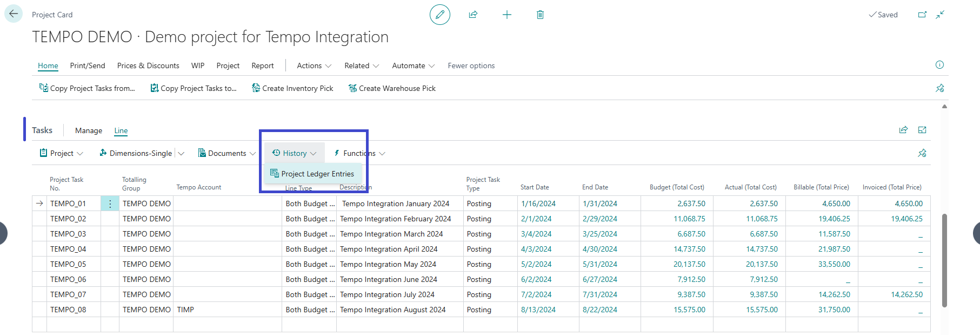Click the back arrow button

coord(14,14)
